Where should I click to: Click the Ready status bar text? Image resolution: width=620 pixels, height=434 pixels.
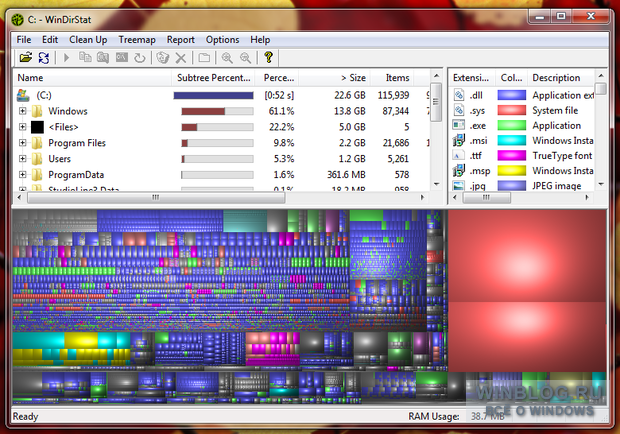click(x=25, y=417)
